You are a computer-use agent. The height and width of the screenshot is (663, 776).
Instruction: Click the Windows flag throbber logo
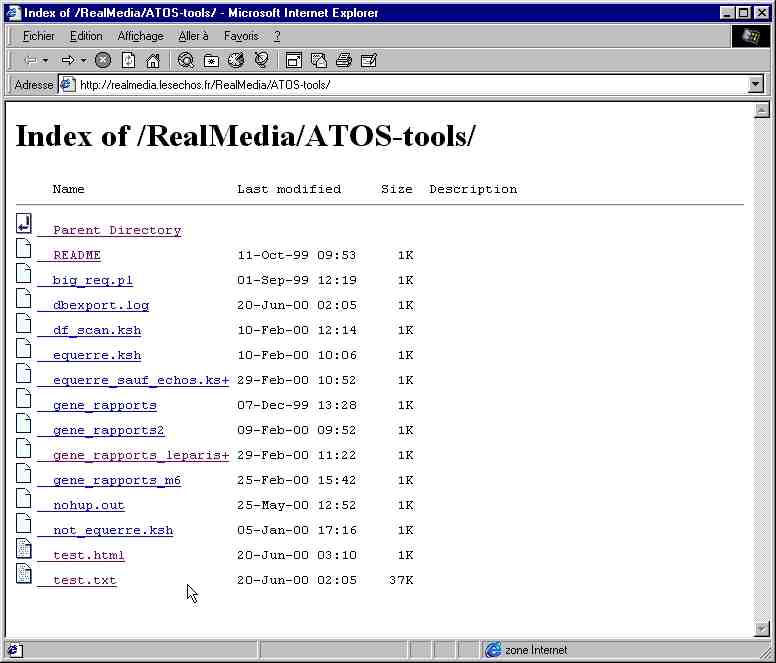pos(751,36)
